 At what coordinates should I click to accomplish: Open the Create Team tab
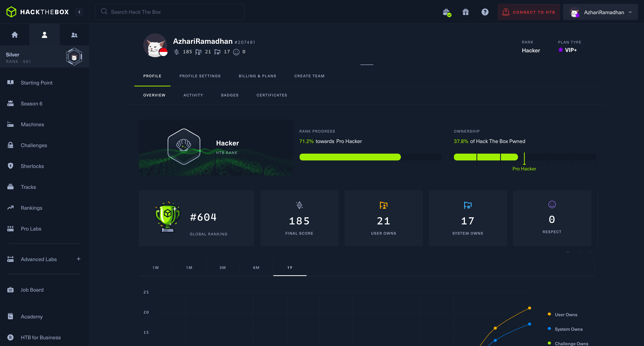pyautogui.click(x=309, y=76)
